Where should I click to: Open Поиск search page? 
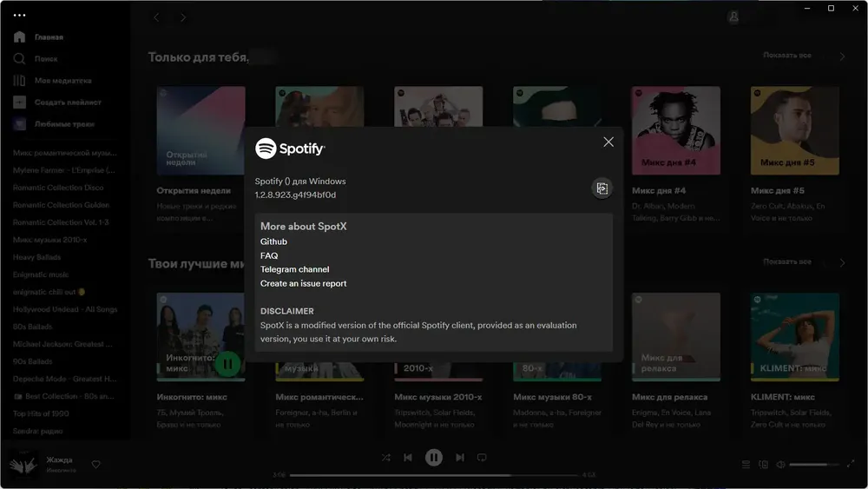pos(46,59)
